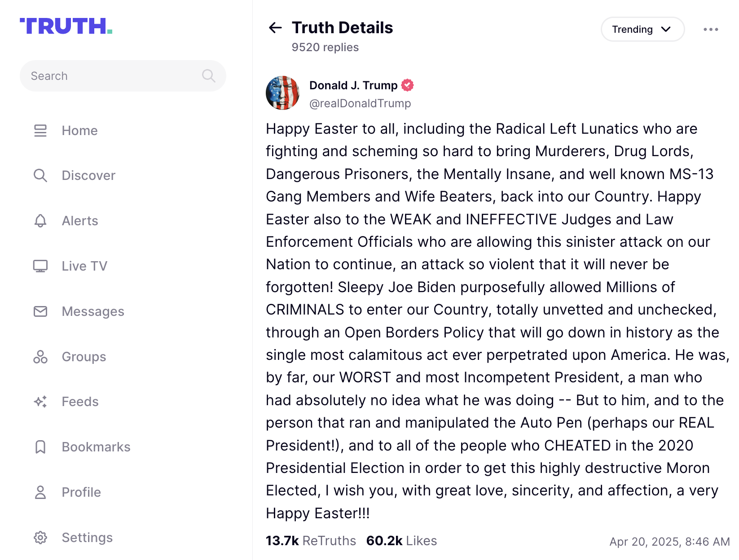Click the magnifier icon in the search box
Screen dimensions: 739x560
point(209,76)
